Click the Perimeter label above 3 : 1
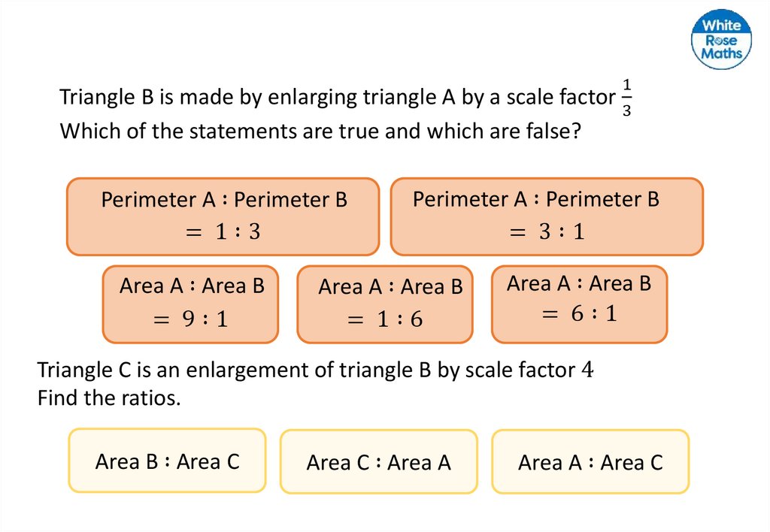Image resolution: width=770 pixels, height=532 pixels. click(x=536, y=199)
